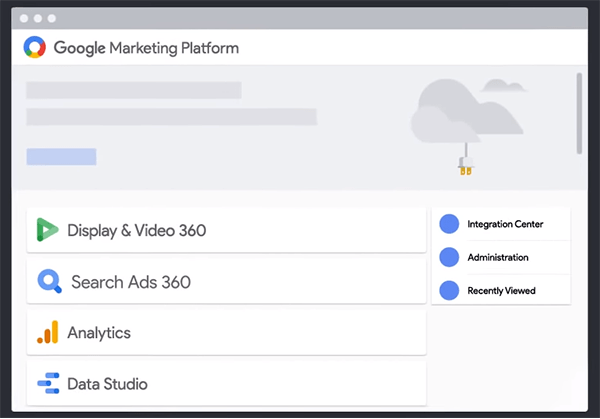Click the blue circle beside Recently Viewed
Viewport: 600px width, 419px height.
point(449,290)
